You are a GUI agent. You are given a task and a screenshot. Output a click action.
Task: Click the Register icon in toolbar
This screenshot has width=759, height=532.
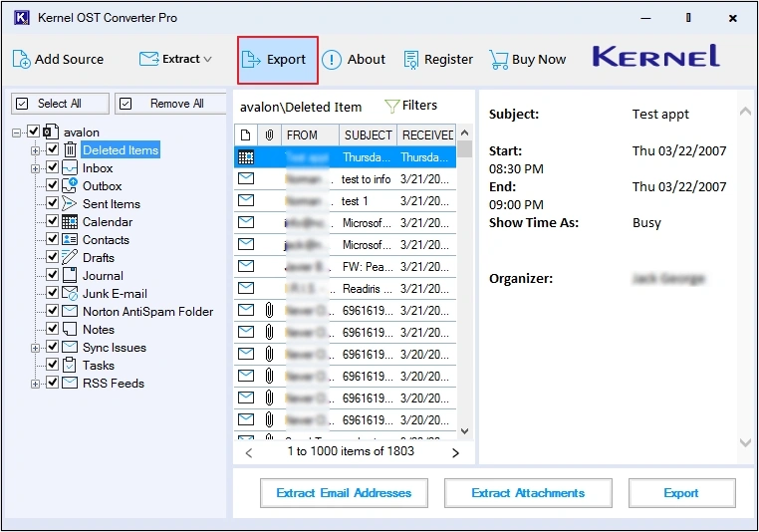(x=410, y=60)
